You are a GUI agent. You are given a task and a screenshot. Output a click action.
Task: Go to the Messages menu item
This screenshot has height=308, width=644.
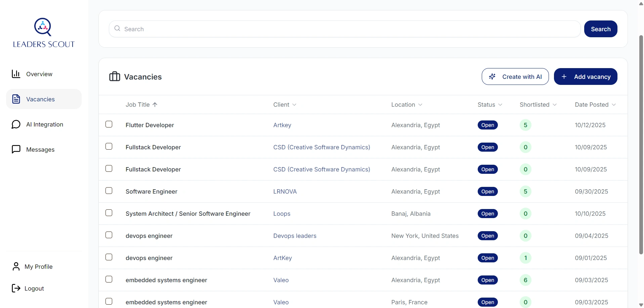(x=40, y=150)
